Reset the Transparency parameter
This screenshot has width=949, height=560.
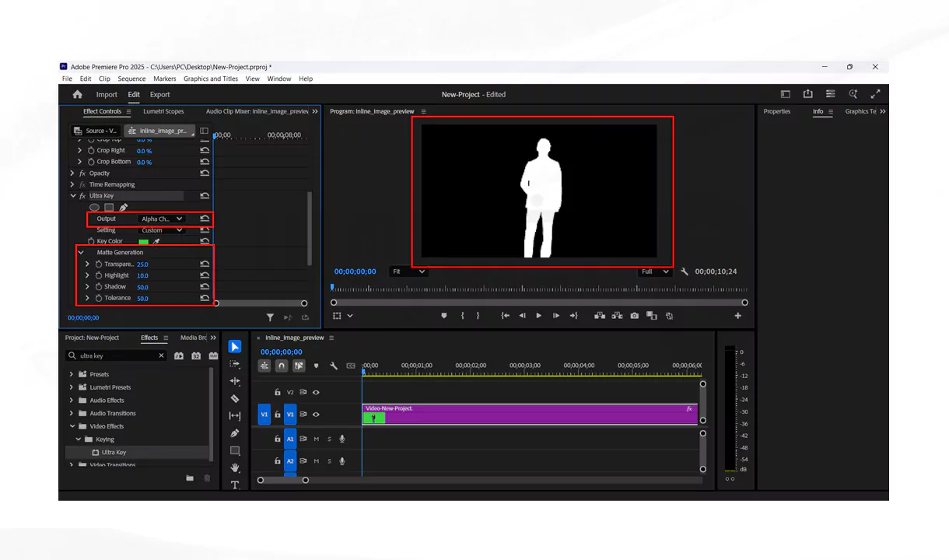pos(205,264)
